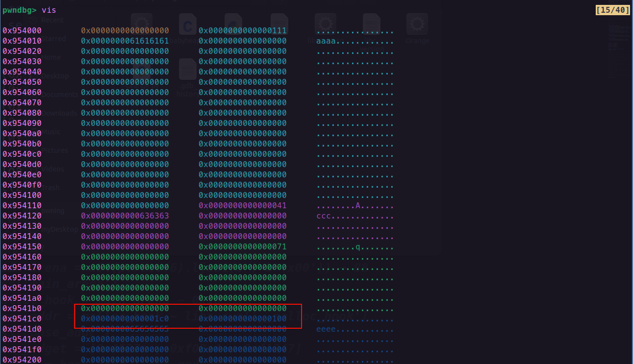
Task: Click address 0x954130
Action: coord(22,226)
